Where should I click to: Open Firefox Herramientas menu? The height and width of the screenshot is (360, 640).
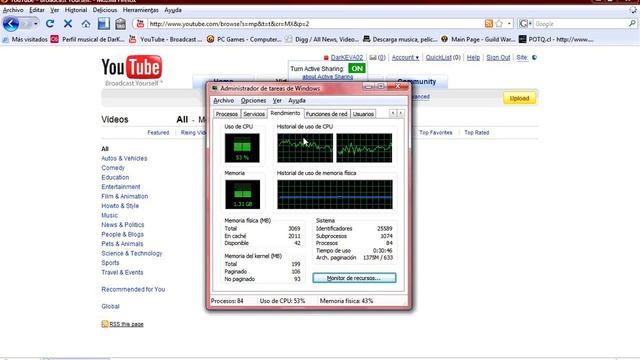(140, 10)
